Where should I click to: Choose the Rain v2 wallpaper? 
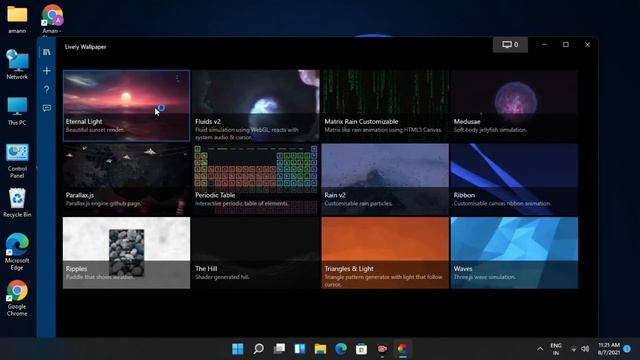tap(385, 179)
